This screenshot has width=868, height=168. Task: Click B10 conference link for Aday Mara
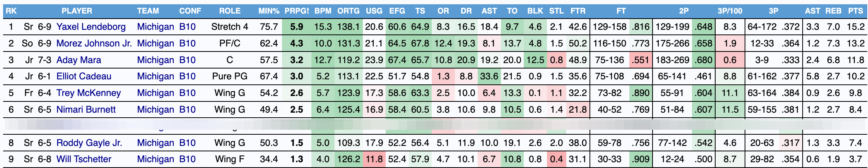pyautogui.click(x=187, y=60)
